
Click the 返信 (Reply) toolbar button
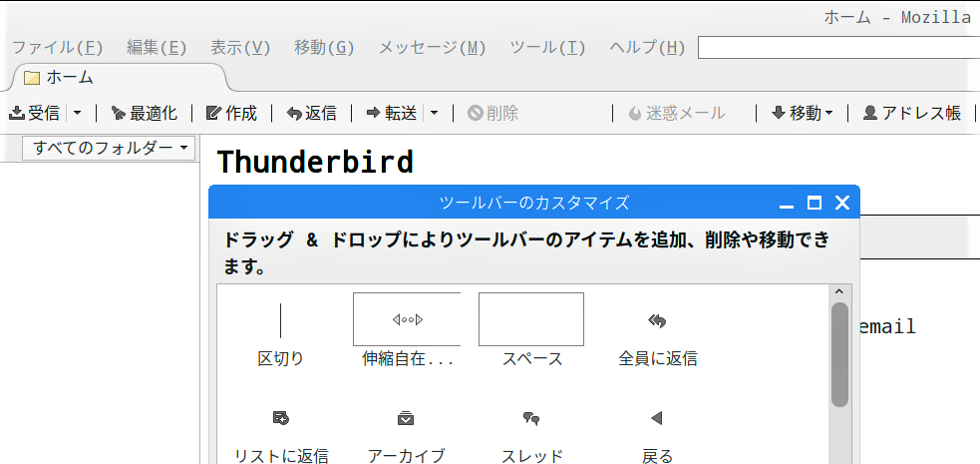click(x=311, y=113)
